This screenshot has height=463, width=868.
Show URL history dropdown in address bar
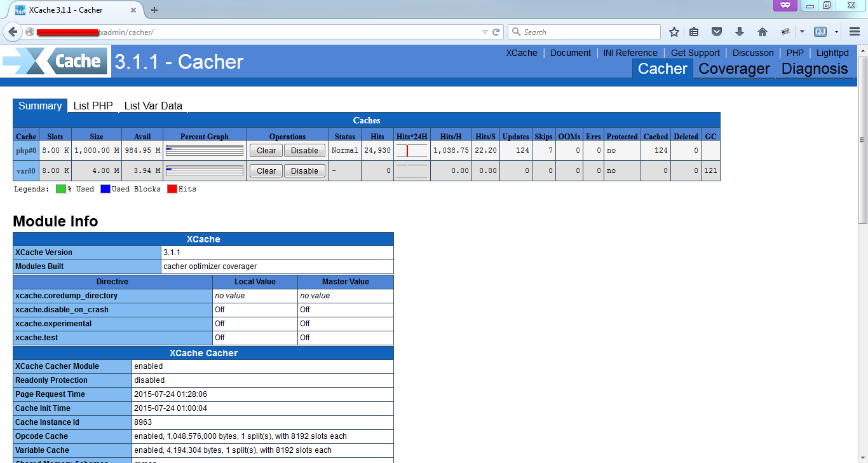pyautogui.click(x=485, y=32)
